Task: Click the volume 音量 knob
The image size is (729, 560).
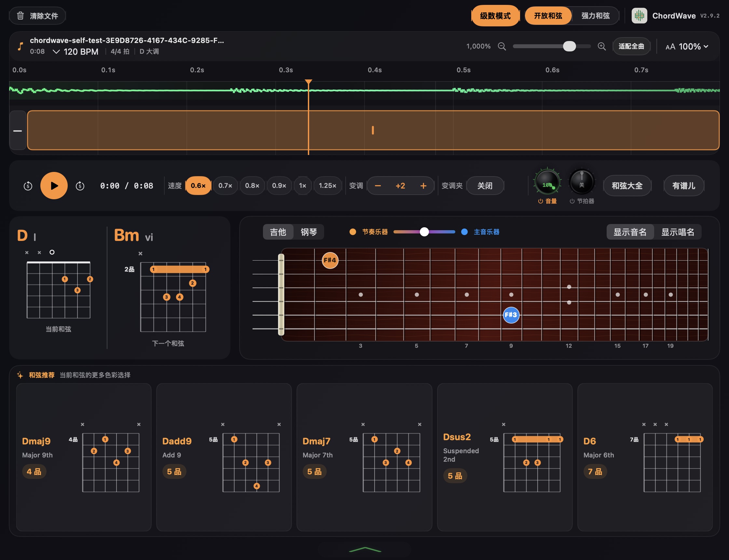Action: pos(547,182)
